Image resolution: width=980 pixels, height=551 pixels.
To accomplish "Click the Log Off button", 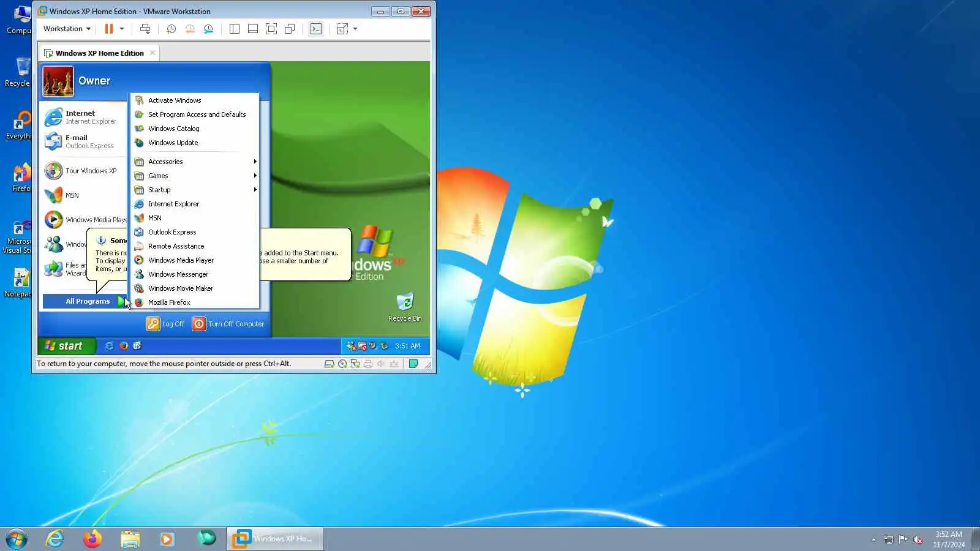I will click(x=165, y=324).
